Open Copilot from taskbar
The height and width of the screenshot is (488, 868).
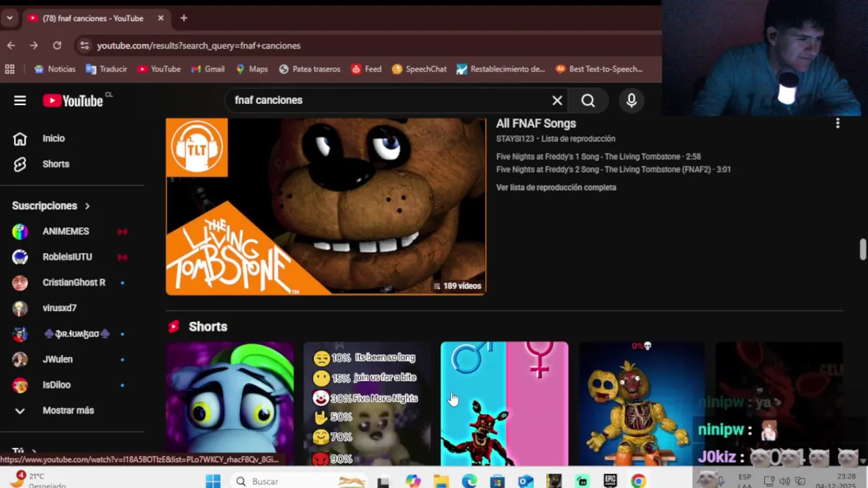413,481
